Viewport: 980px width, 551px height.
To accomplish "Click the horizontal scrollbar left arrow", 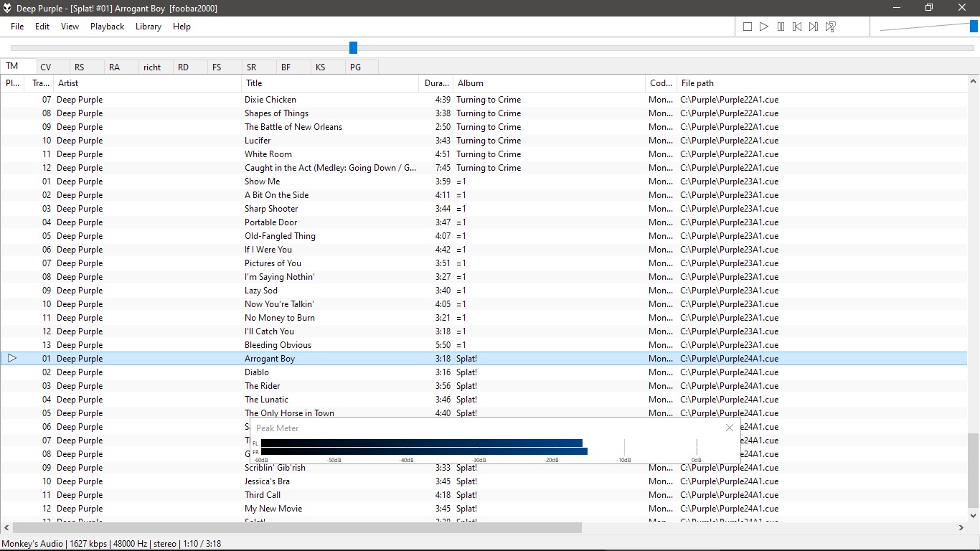I will tap(6, 527).
